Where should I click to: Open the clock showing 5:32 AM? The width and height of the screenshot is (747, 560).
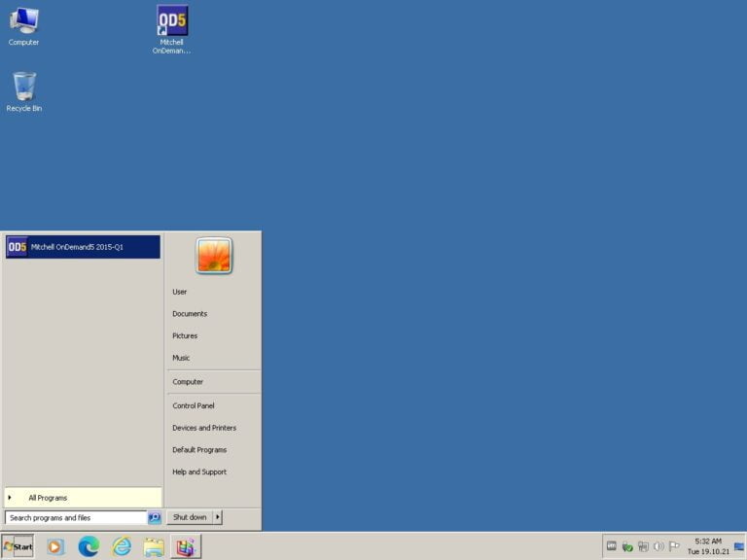708,546
